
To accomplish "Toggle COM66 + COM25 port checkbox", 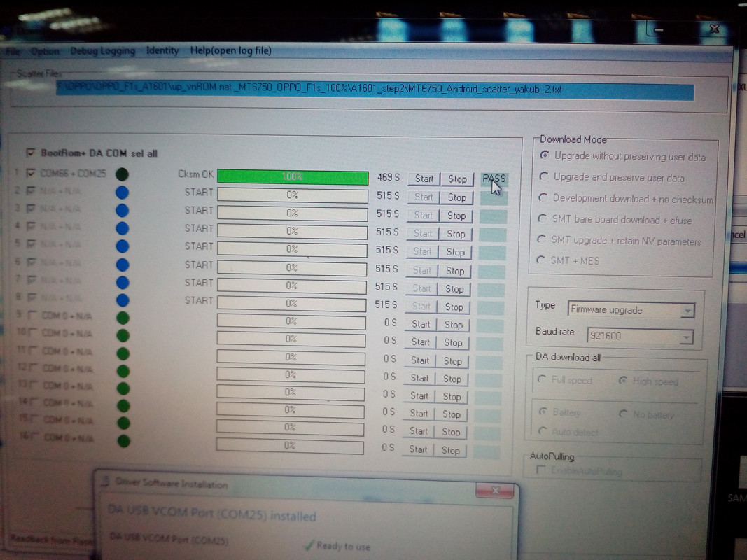I will click(31, 172).
